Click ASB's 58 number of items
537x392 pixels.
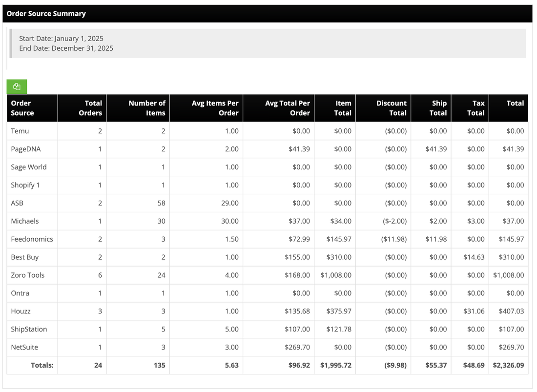pos(161,203)
